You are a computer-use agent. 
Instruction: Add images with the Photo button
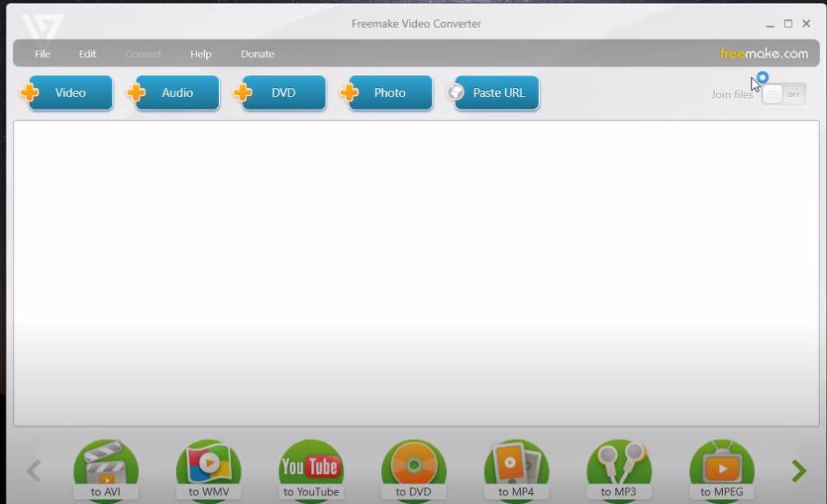point(386,93)
